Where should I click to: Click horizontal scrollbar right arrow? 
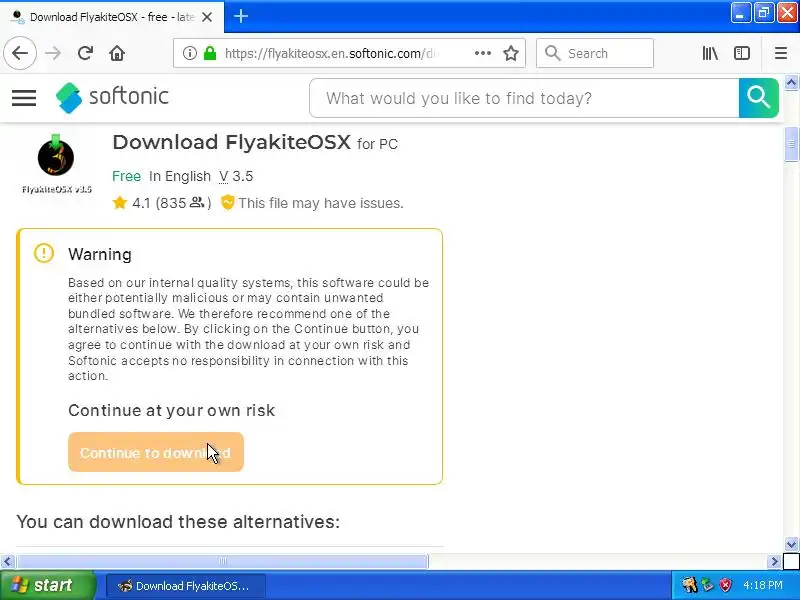pos(775,562)
